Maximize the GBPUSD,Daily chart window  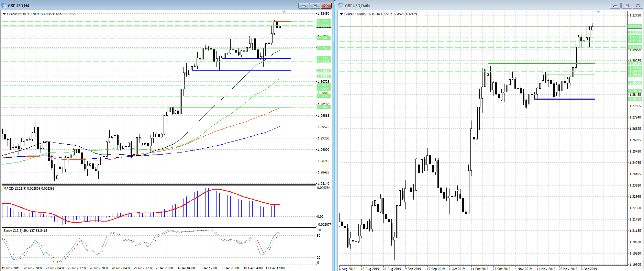click(626, 5)
